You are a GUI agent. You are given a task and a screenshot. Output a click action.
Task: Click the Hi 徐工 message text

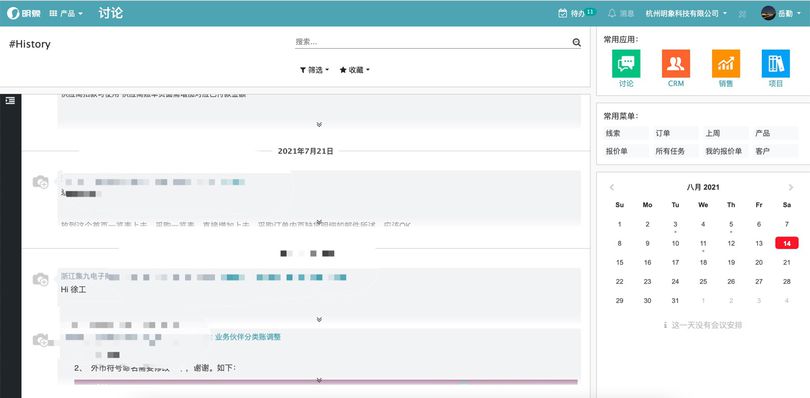point(73,289)
